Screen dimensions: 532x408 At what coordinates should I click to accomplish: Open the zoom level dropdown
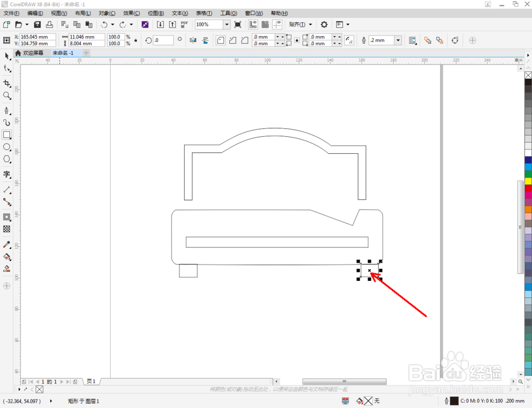tap(227, 24)
